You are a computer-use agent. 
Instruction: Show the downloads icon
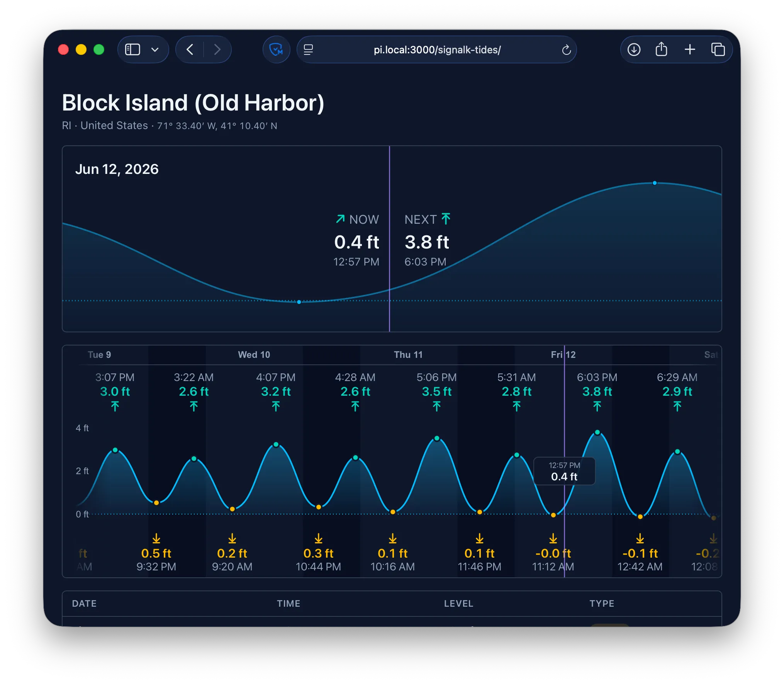click(x=634, y=49)
